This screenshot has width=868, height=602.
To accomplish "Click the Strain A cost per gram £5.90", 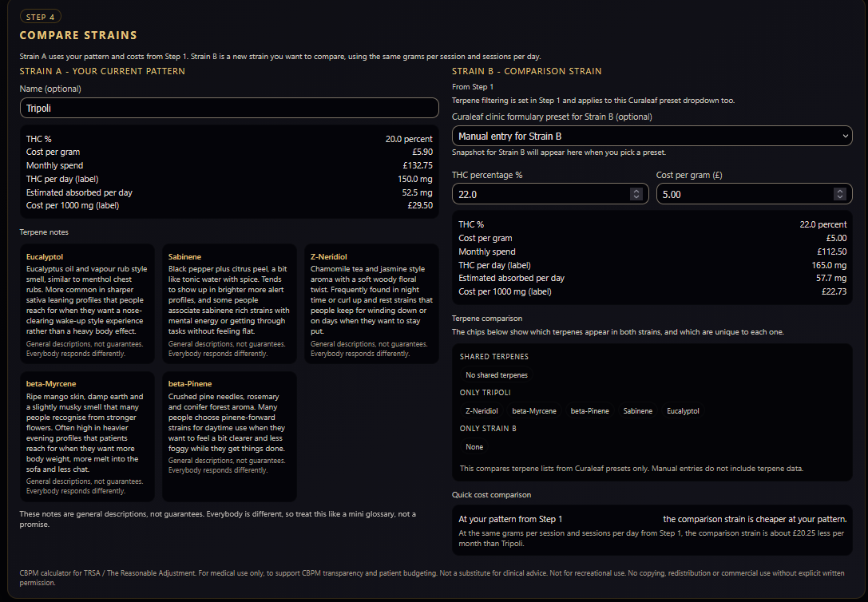I will (x=422, y=152).
